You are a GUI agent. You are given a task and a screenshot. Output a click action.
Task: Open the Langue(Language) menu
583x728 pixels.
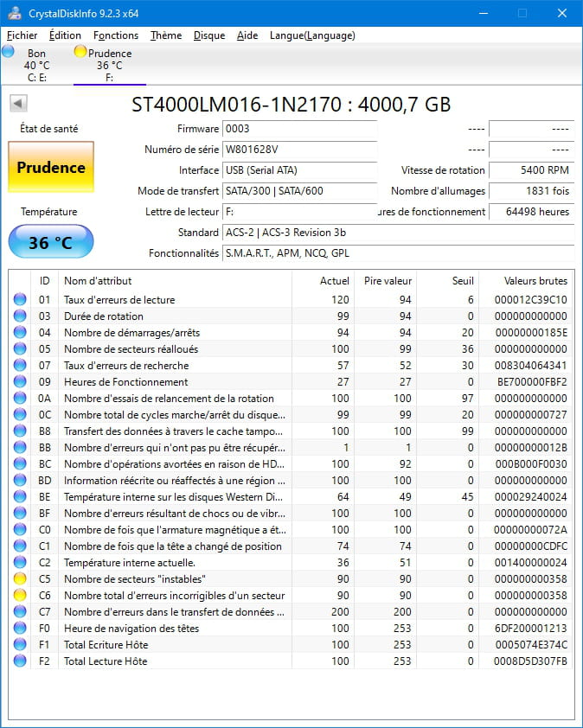coord(312,35)
